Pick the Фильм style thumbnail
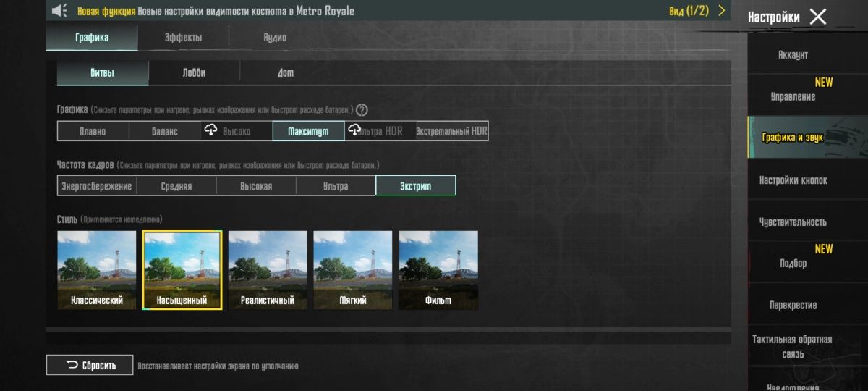The height and width of the screenshot is (391, 868). tap(438, 270)
